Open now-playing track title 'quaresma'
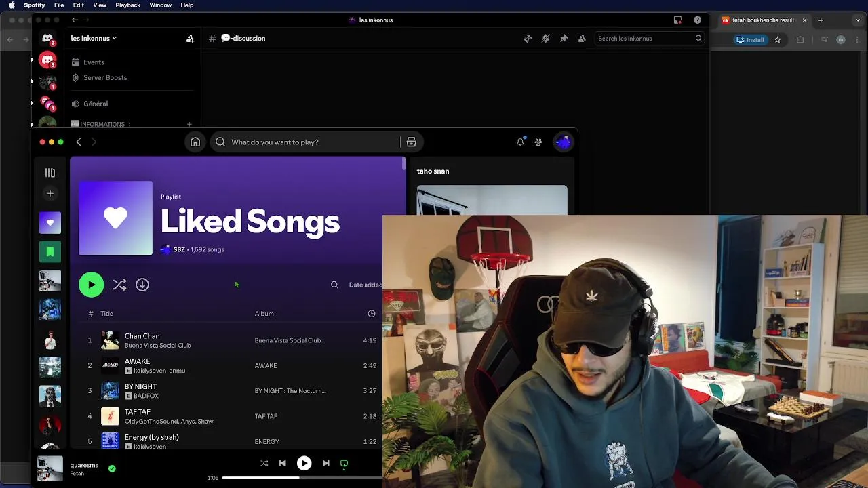The width and height of the screenshot is (868, 488). click(x=84, y=465)
